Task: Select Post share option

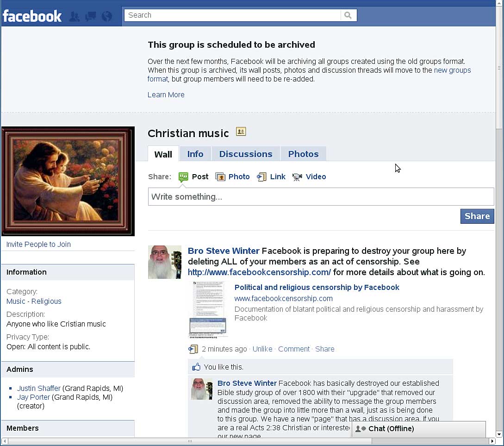Action: 200,177
